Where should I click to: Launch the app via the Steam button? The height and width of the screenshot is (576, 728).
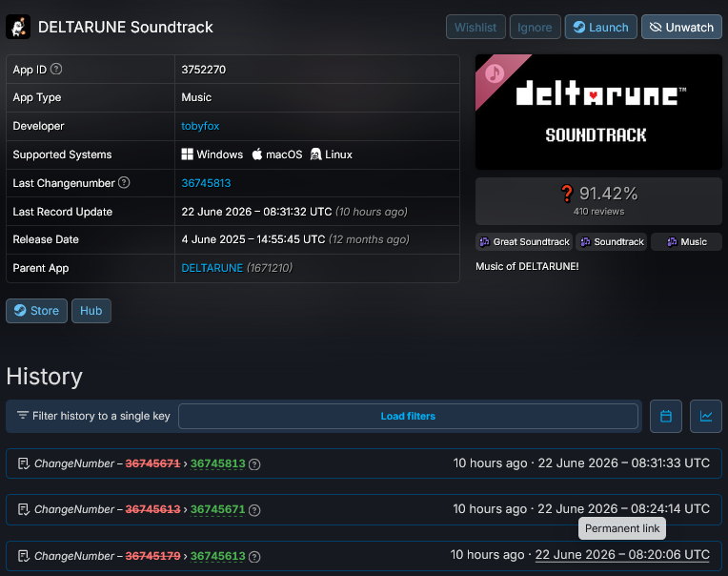tap(600, 27)
